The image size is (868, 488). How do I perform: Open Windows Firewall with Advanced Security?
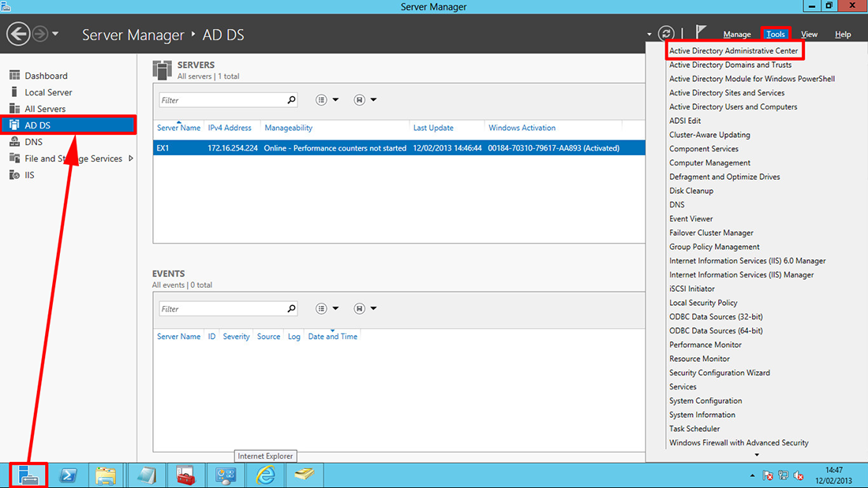(x=739, y=442)
